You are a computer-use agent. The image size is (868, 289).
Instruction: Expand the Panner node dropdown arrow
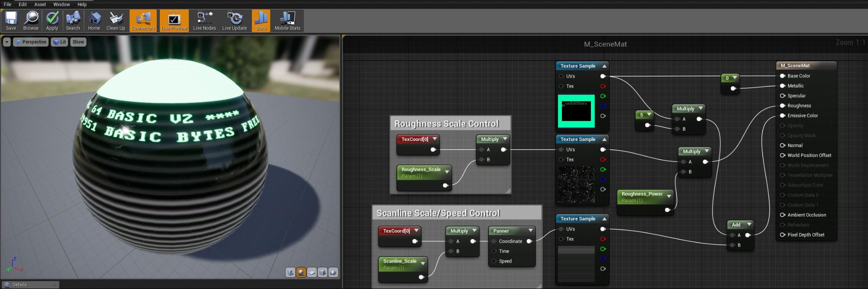[x=531, y=231]
